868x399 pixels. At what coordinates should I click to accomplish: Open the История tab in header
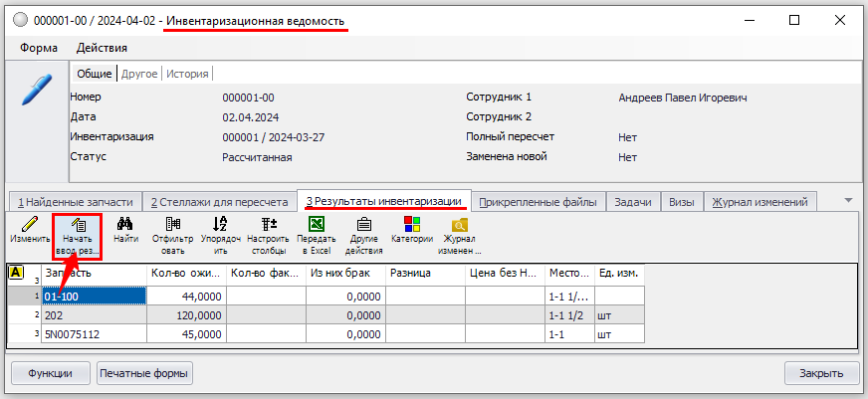(x=187, y=74)
